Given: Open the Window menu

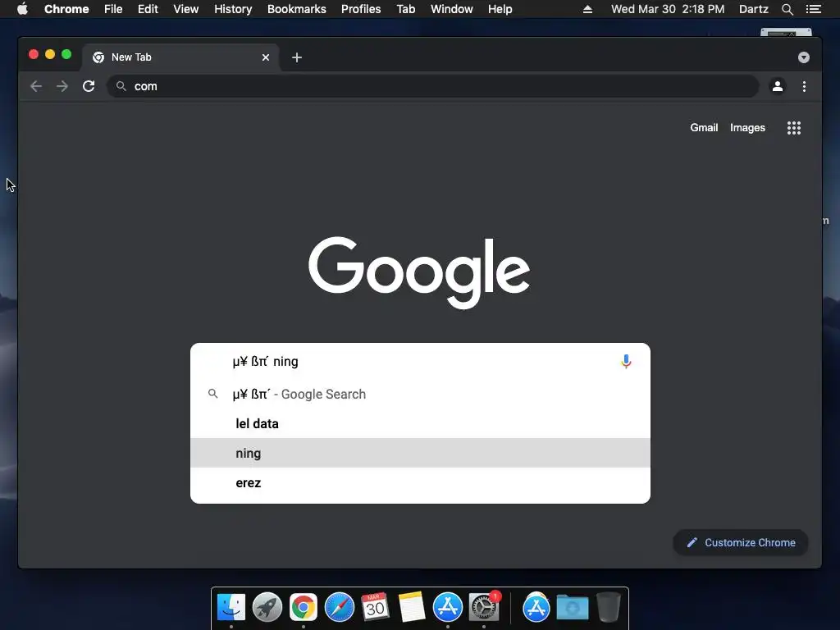Looking at the screenshot, I should click(452, 9).
